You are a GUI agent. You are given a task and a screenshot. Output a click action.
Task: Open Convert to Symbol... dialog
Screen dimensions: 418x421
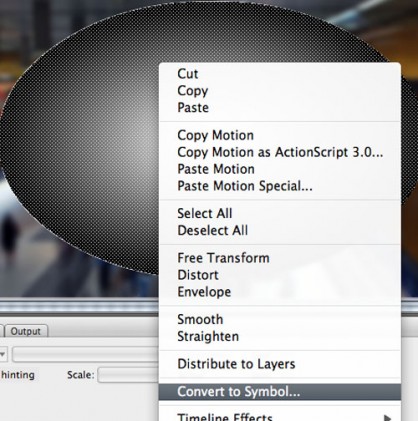(280, 392)
